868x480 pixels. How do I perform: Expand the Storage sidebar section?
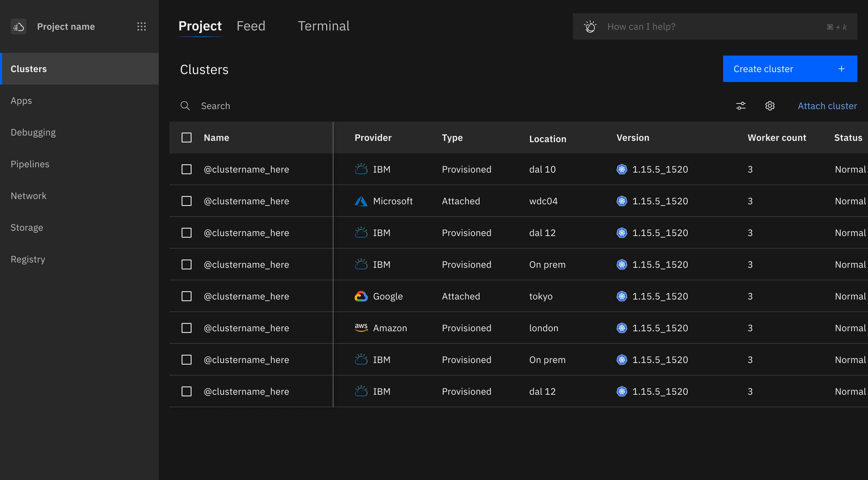point(26,227)
